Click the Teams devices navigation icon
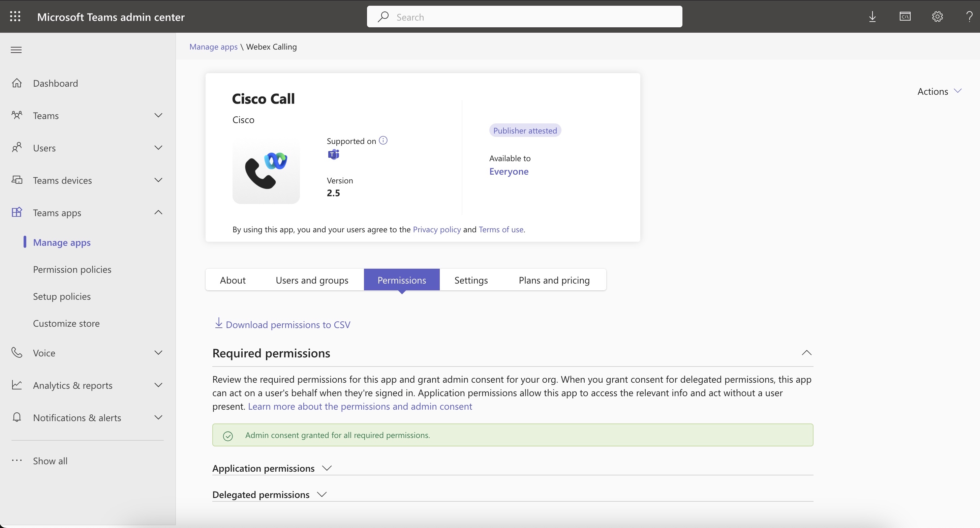 point(17,180)
